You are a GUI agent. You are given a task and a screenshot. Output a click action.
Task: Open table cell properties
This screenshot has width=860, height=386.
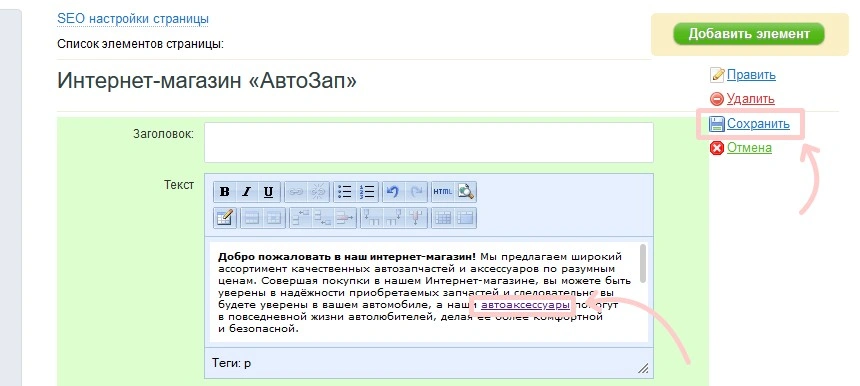[274, 218]
